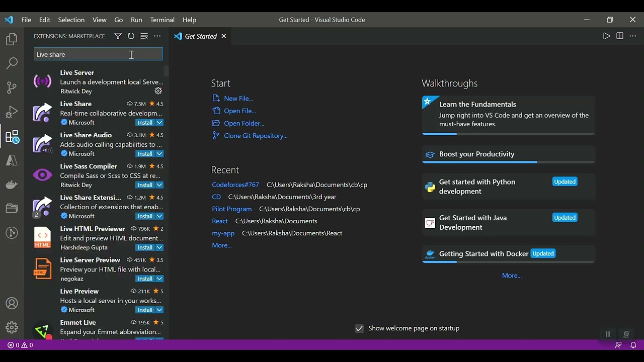Click the extensions list scrollbar
The height and width of the screenshot is (362, 644).
click(x=166, y=70)
